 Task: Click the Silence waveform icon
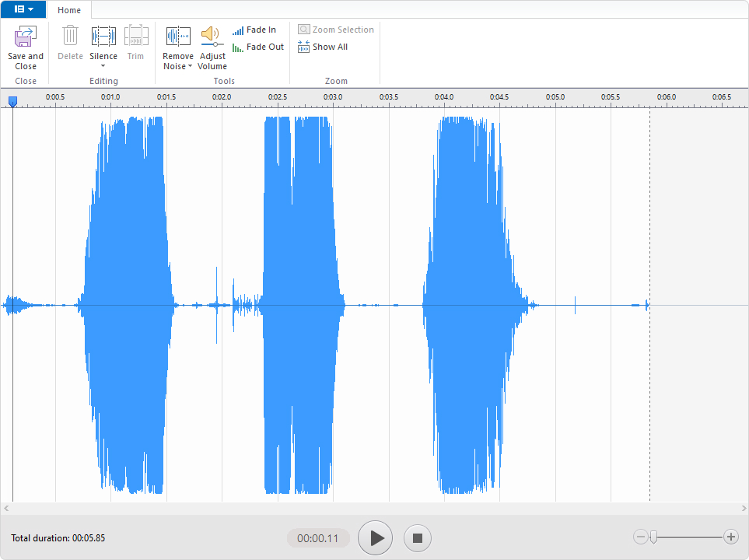pyautogui.click(x=103, y=37)
